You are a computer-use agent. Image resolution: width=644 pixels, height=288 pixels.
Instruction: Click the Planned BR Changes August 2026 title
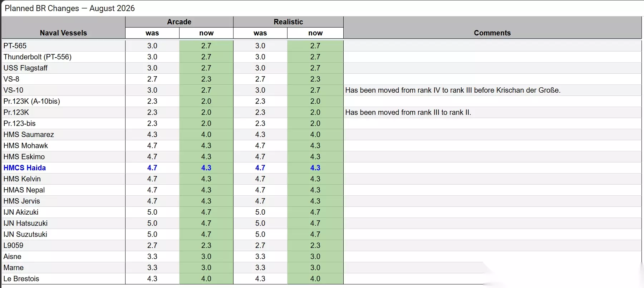point(70,8)
